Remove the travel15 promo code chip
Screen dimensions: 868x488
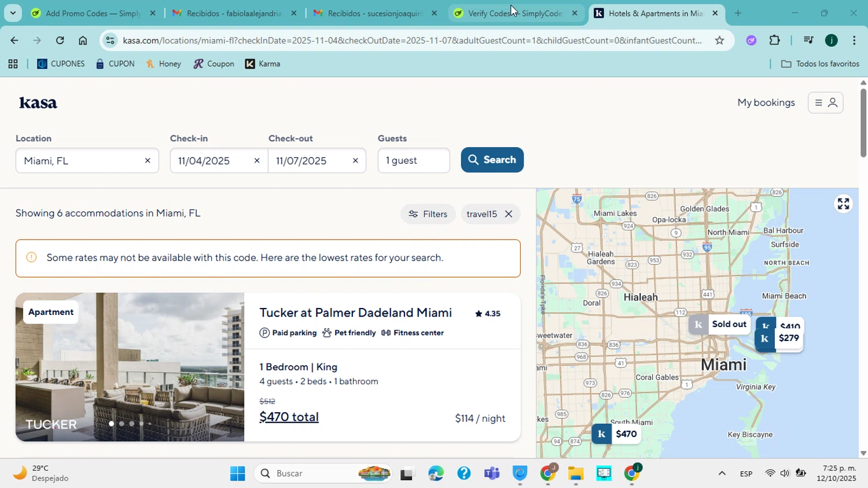[508, 214]
